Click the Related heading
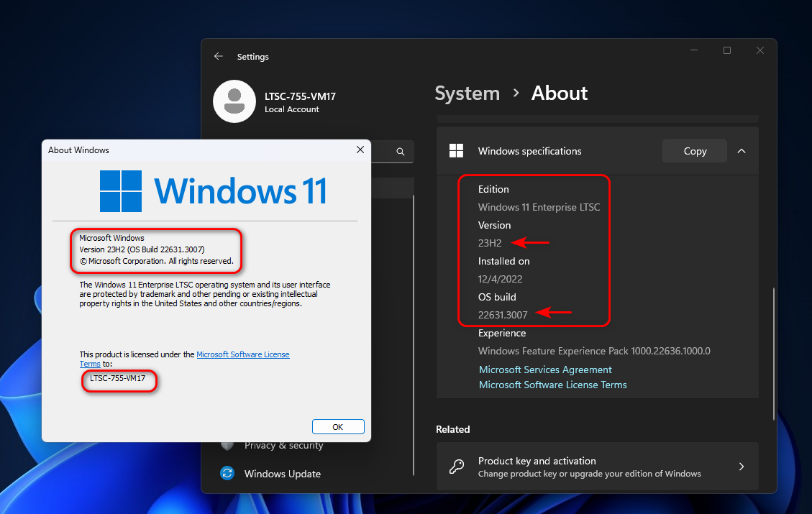 point(452,429)
